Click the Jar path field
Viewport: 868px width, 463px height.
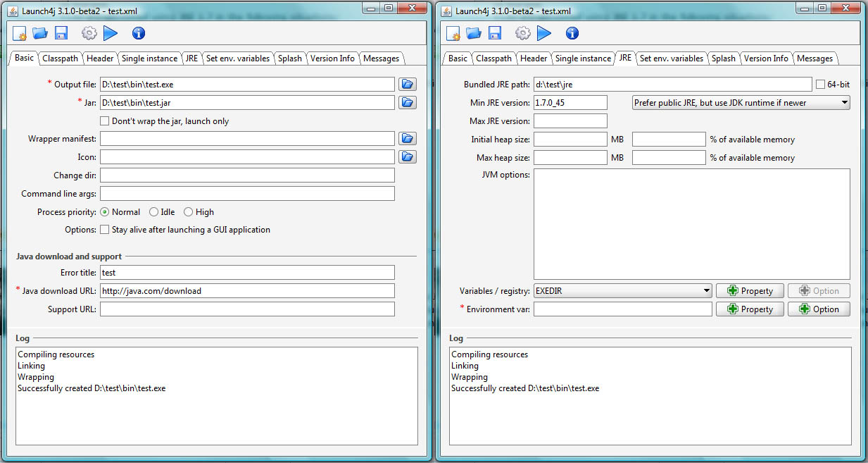click(x=247, y=103)
